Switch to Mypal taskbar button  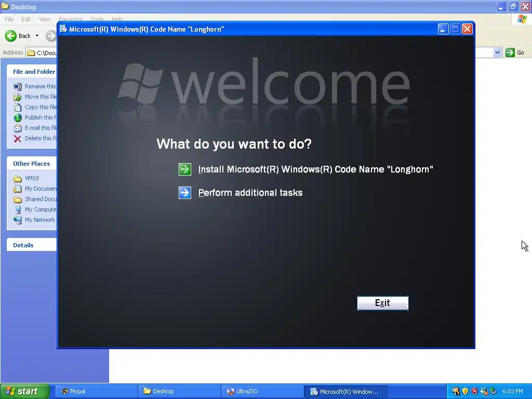pos(96,392)
